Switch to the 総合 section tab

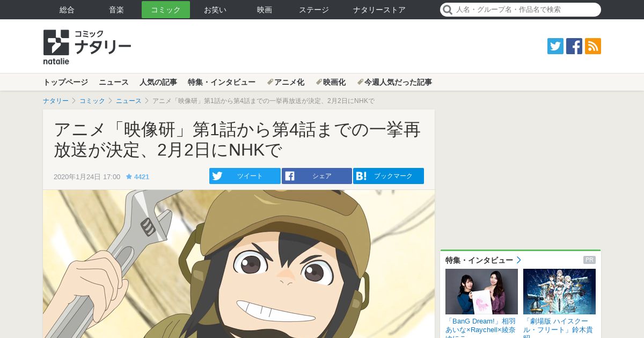pyautogui.click(x=67, y=10)
